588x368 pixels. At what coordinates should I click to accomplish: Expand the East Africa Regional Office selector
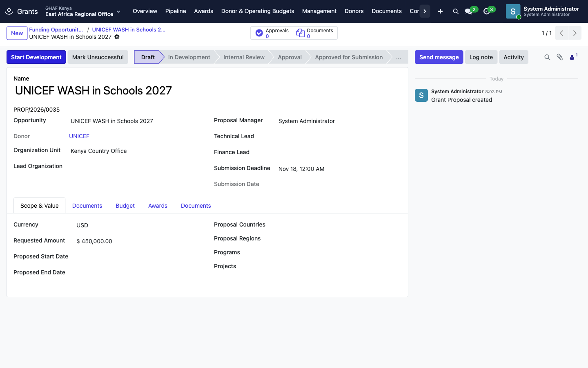(x=83, y=11)
